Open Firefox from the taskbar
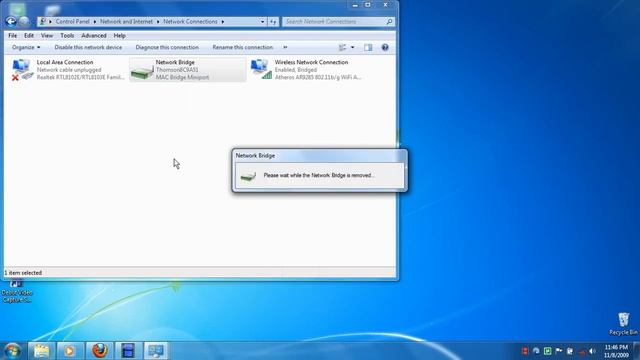The height and width of the screenshot is (360, 640). tap(99, 351)
